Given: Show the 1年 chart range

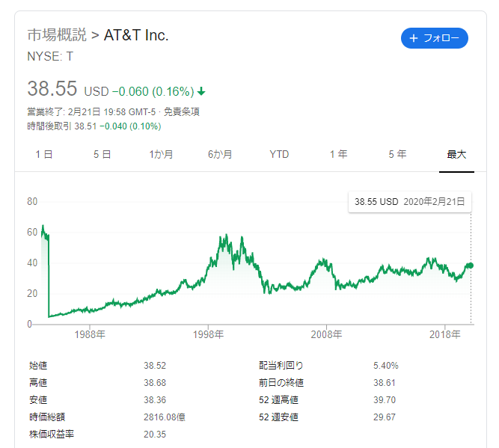Looking at the screenshot, I should click(338, 154).
